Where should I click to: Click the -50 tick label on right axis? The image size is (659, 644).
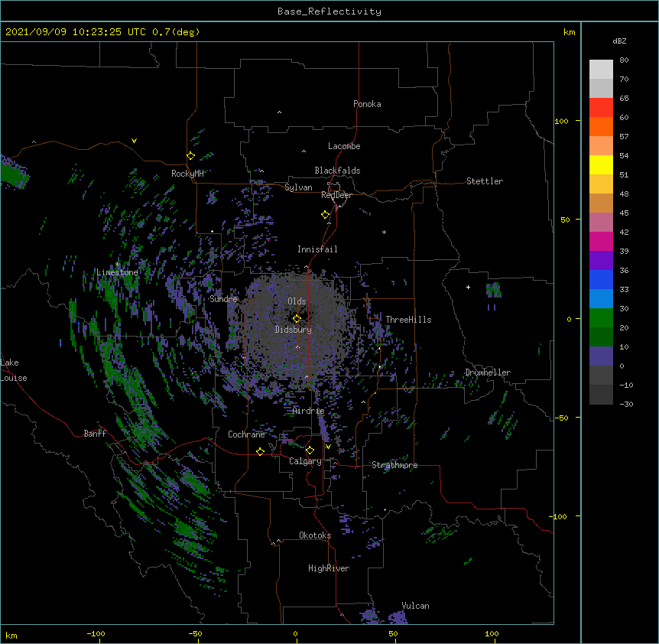click(x=561, y=418)
